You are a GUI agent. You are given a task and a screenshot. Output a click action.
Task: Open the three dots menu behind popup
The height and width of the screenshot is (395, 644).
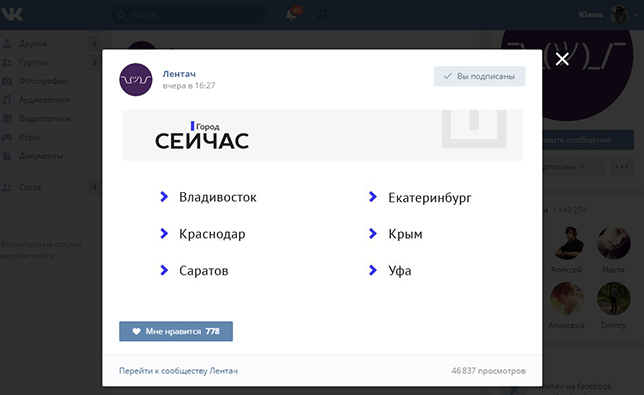tap(622, 167)
